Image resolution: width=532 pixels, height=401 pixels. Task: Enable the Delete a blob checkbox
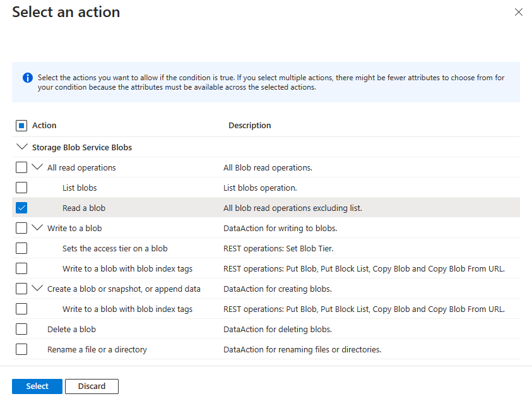(21, 328)
